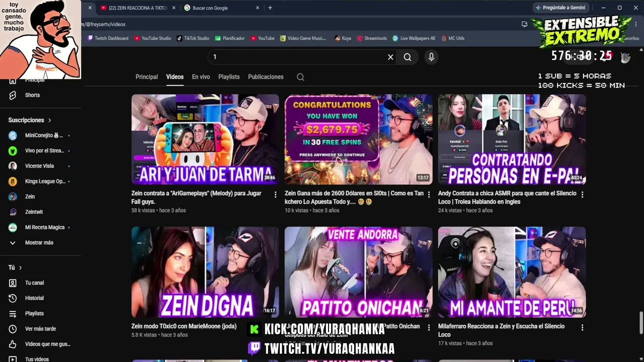Open TikTok Studio bookmark
Viewport: 644px width, 362px height.
pos(193,38)
